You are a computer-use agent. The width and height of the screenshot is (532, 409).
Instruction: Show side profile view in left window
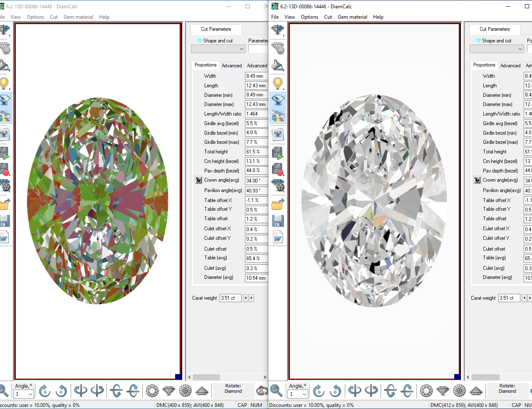[169, 391]
